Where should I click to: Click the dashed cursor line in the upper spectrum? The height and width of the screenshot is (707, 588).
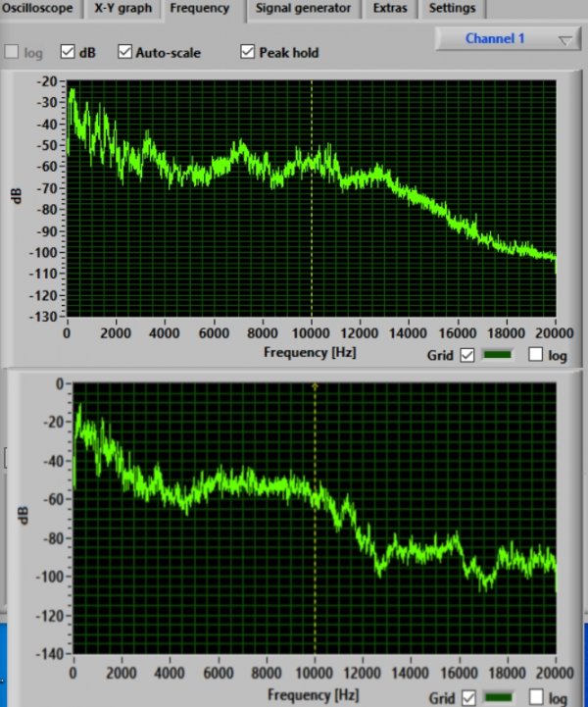click(x=312, y=196)
